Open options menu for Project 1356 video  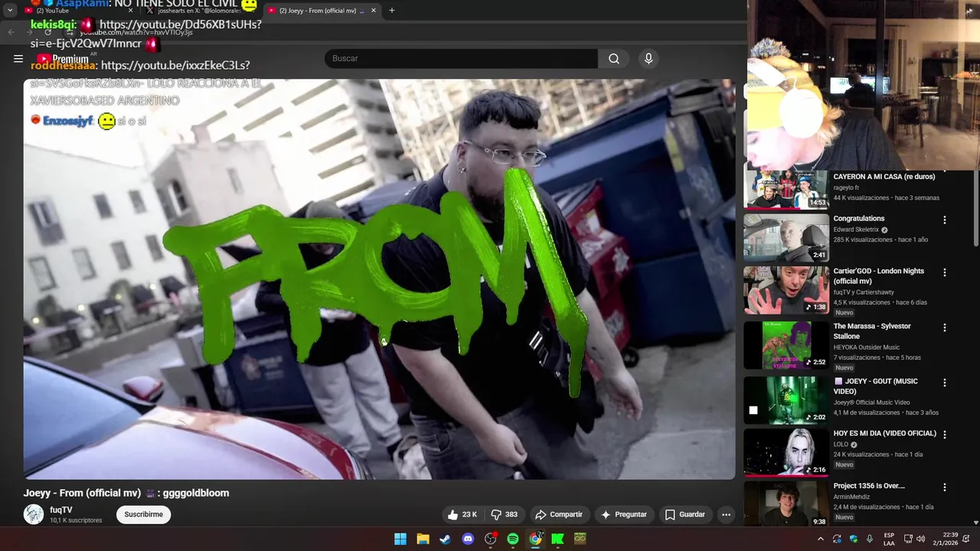[x=944, y=487]
